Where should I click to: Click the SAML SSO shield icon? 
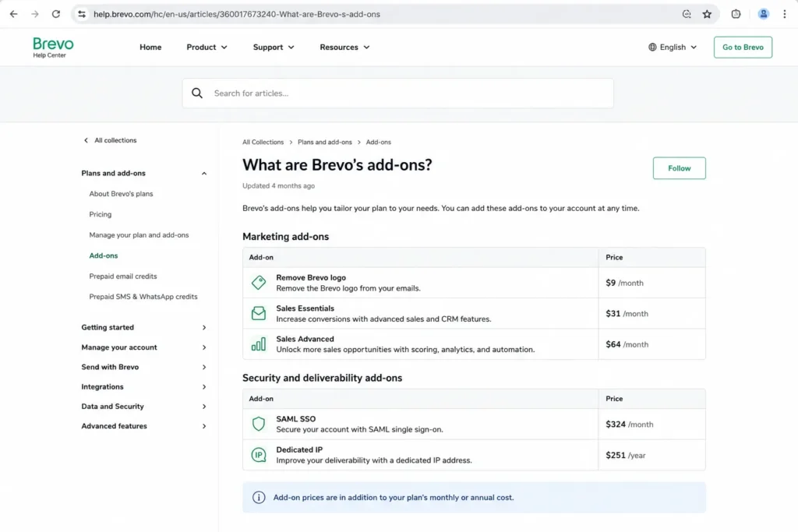pyautogui.click(x=259, y=425)
